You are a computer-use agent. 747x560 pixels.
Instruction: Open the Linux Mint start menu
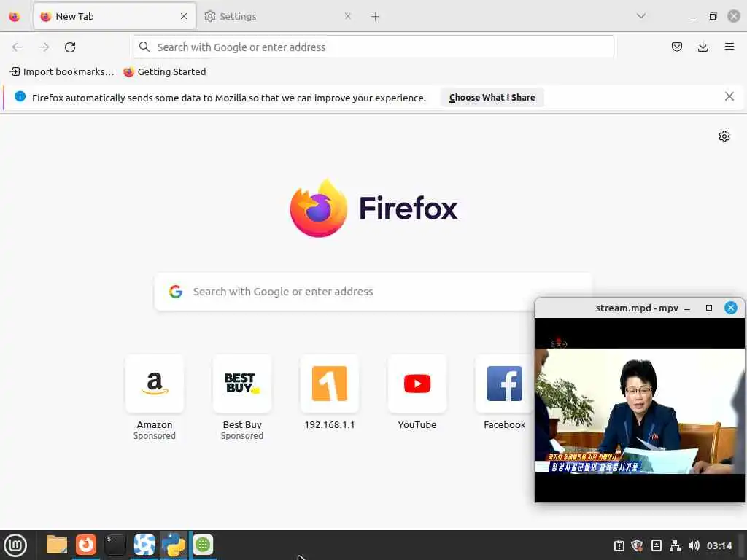coord(15,545)
